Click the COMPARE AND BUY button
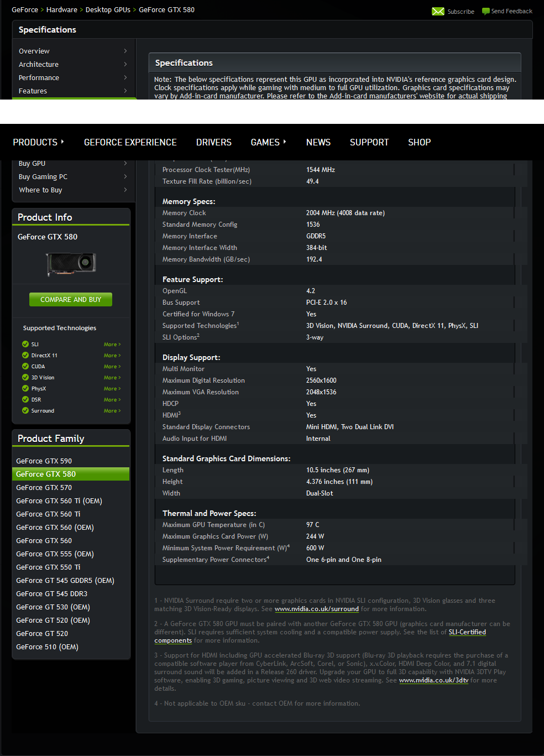This screenshot has height=756, width=544. click(70, 299)
